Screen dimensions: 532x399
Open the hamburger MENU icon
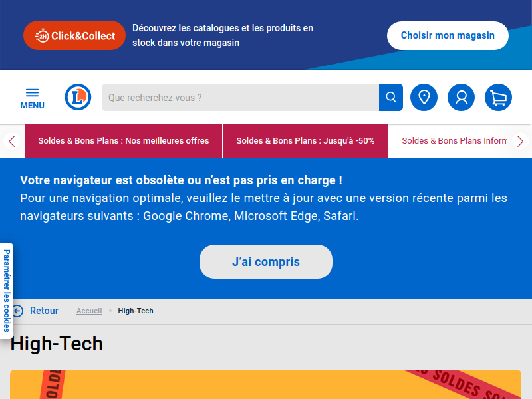click(x=32, y=98)
